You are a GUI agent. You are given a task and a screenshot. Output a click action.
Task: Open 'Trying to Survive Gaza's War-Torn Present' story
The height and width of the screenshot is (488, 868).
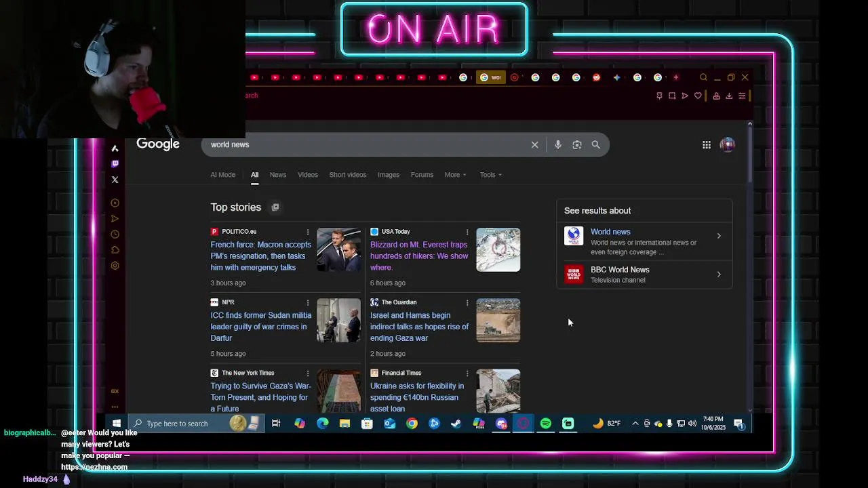tap(261, 397)
